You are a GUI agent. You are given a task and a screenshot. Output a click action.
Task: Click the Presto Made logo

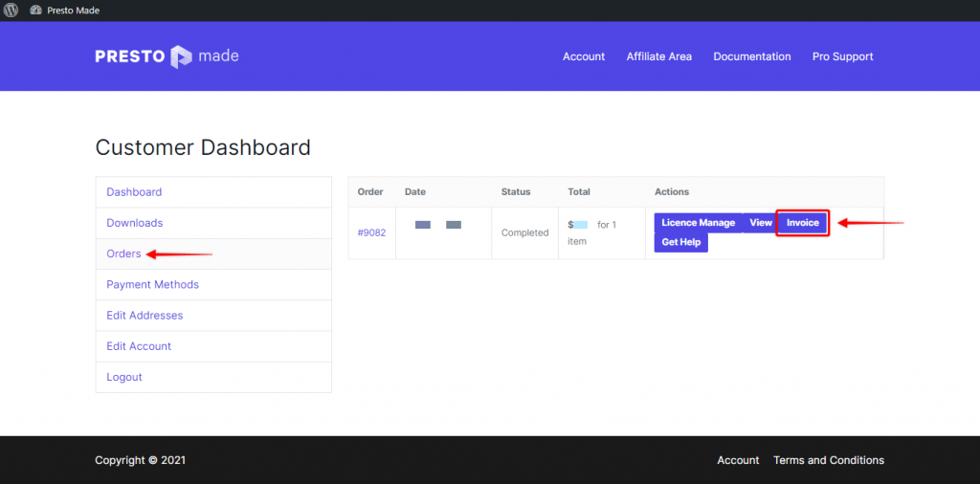point(167,56)
